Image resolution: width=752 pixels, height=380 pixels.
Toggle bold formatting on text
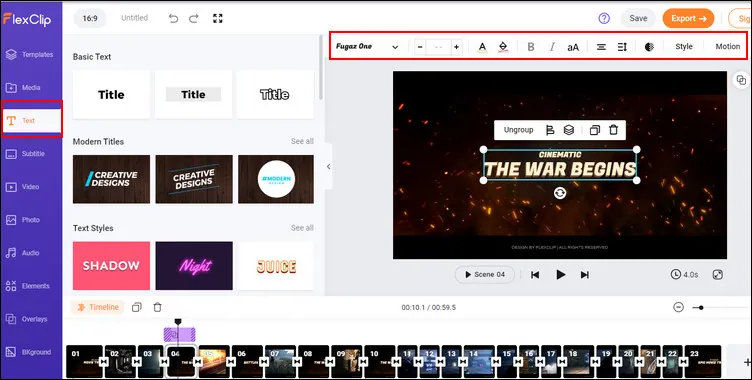point(531,47)
